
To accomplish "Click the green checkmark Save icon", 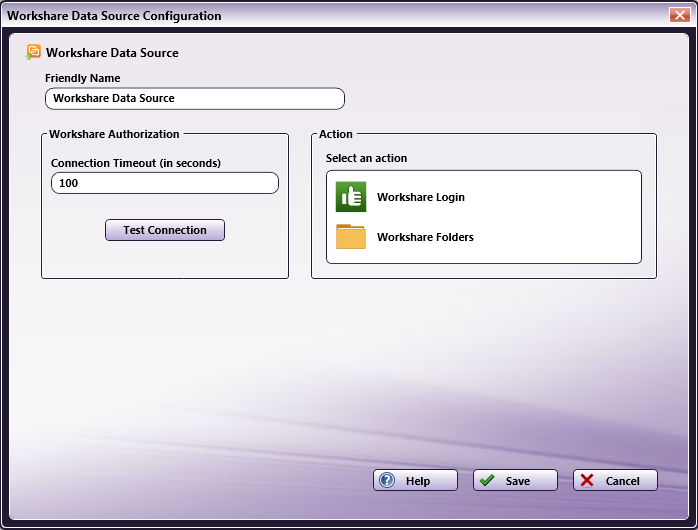I will (487, 480).
